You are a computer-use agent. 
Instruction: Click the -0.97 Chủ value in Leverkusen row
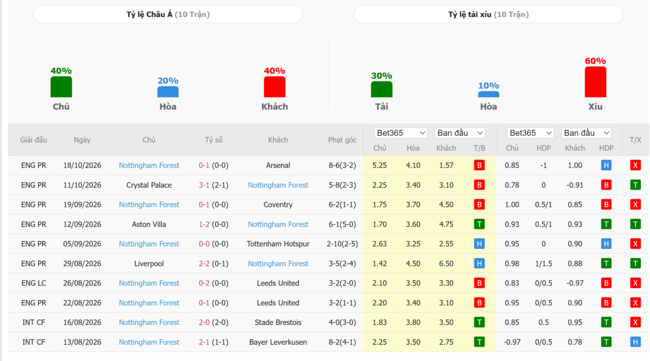click(512, 342)
